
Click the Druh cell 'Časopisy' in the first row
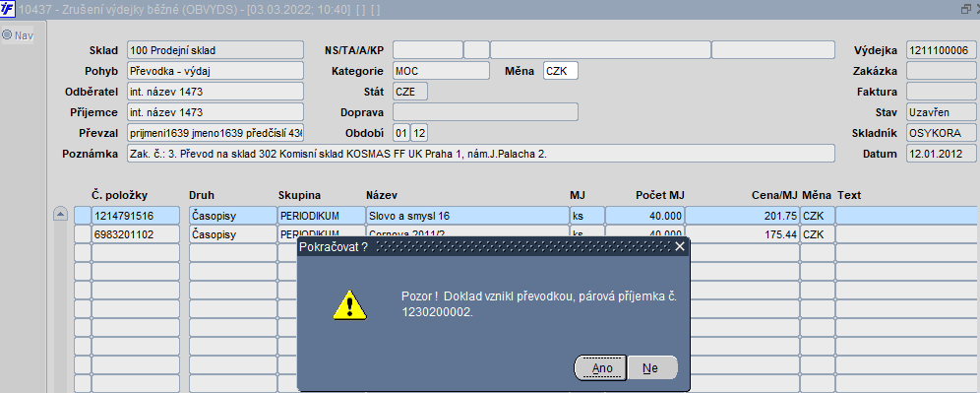coord(232,216)
